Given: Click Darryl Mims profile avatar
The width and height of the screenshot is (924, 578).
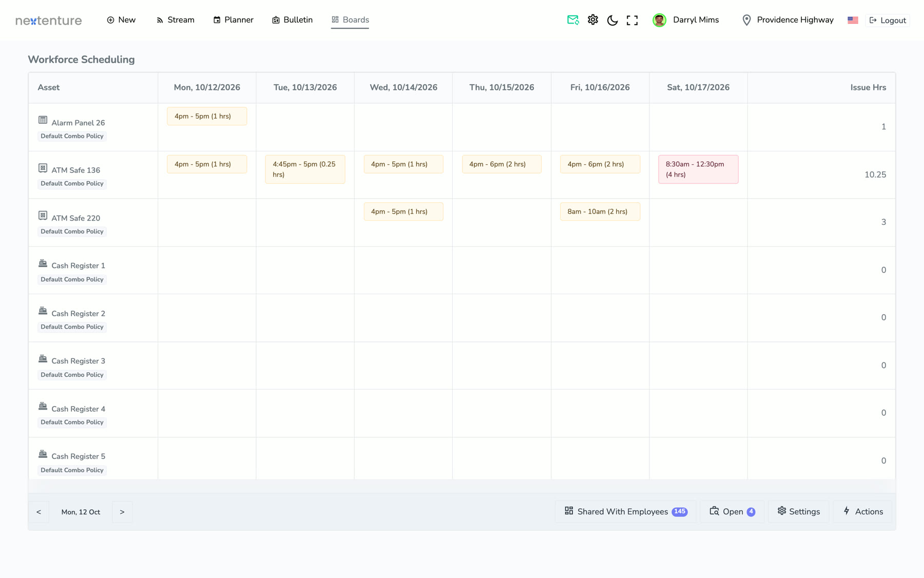Looking at the screenshot, I should point(660,20).
